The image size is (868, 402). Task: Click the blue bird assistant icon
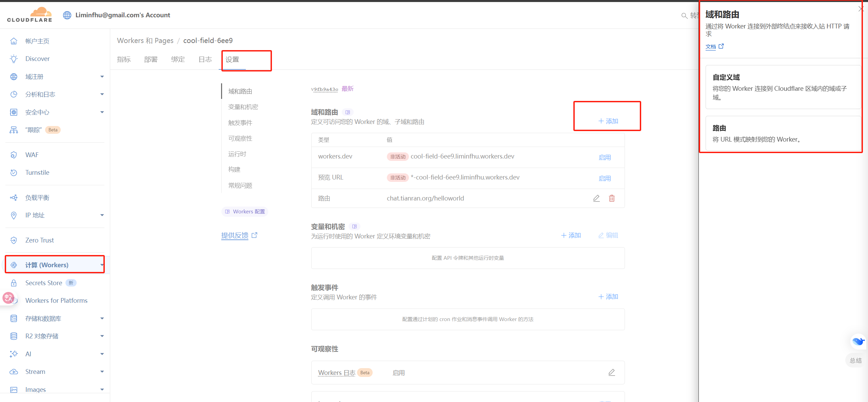(858, 341)
